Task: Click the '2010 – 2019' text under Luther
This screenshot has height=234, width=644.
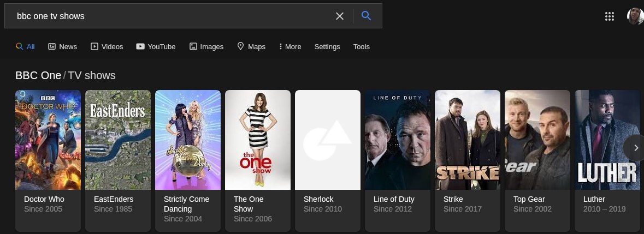Action: [x=604, y=209]
